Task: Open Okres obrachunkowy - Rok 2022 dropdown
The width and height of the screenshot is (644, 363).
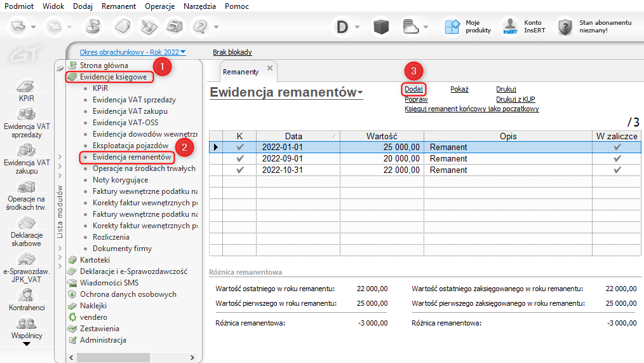Action: 133,52
